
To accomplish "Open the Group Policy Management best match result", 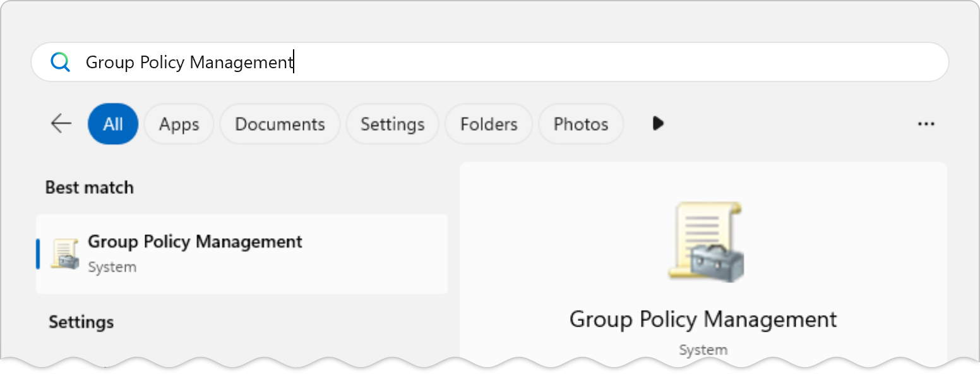I will click(x=242, y=253).
